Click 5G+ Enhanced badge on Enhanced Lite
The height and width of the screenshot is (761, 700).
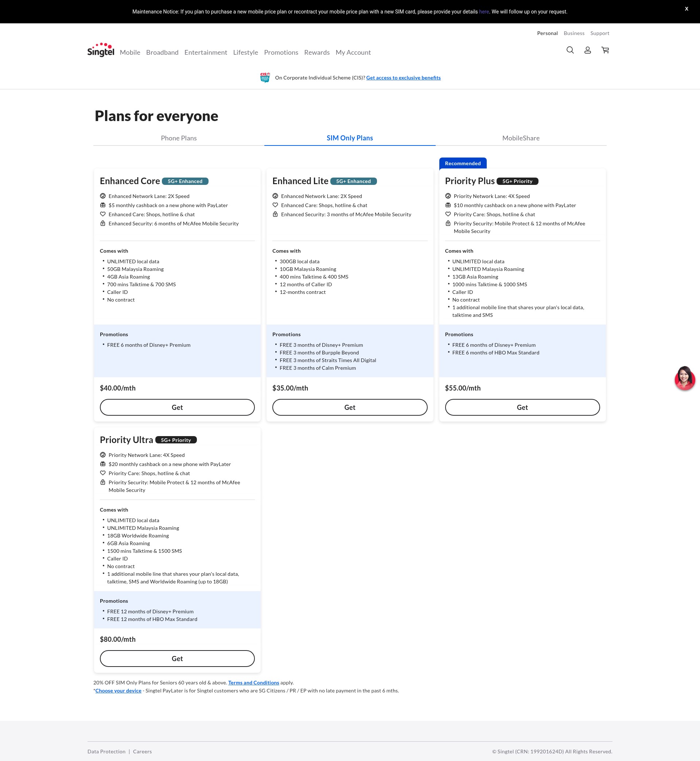point(353,181)
